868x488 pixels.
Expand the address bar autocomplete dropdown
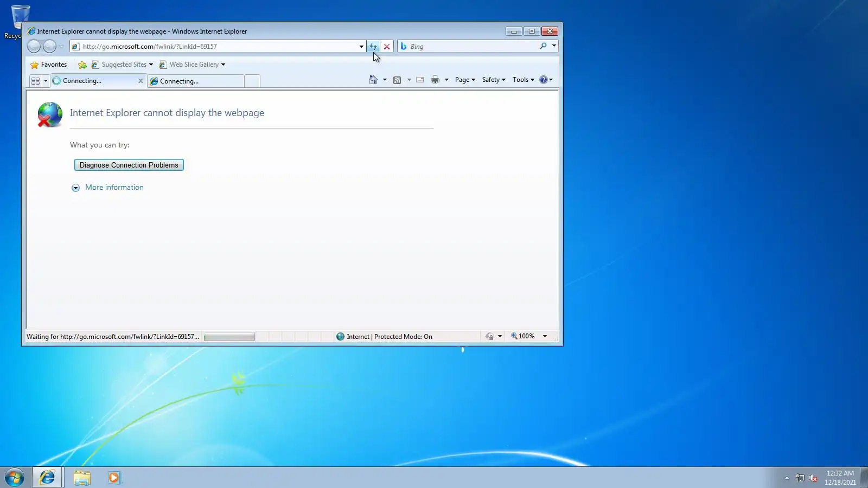361,47
